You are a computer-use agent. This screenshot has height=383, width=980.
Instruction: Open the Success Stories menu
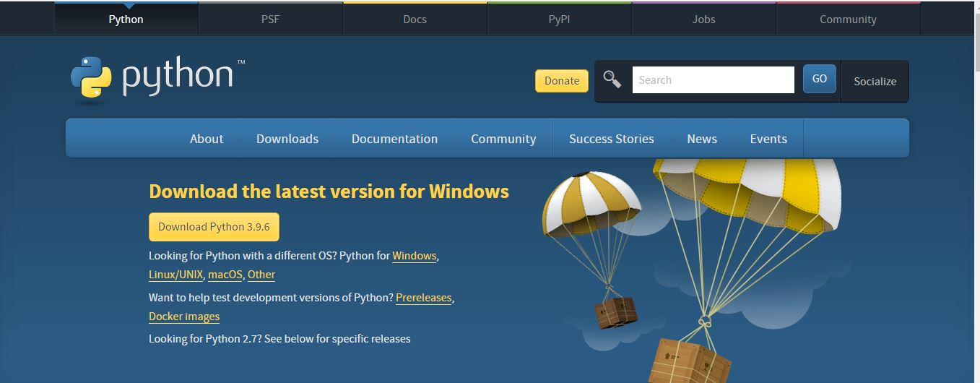point(612,139)
